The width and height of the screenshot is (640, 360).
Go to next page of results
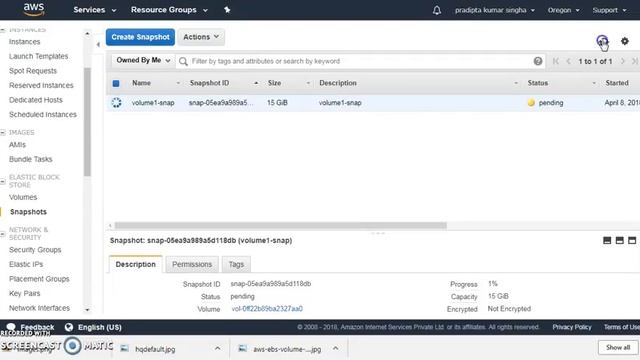(622, 61)
